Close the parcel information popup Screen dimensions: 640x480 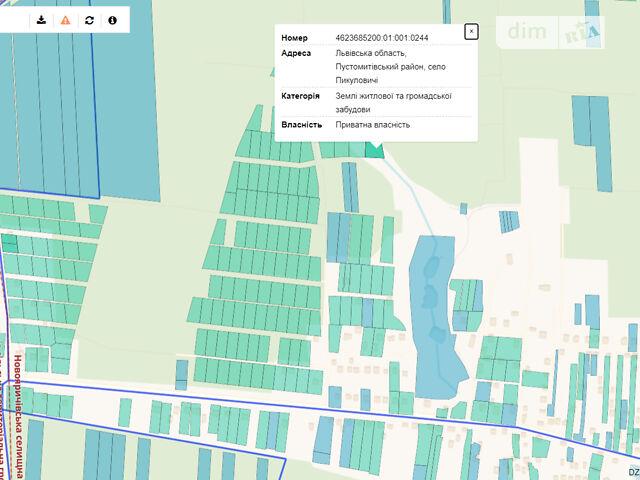coord(472,31)
